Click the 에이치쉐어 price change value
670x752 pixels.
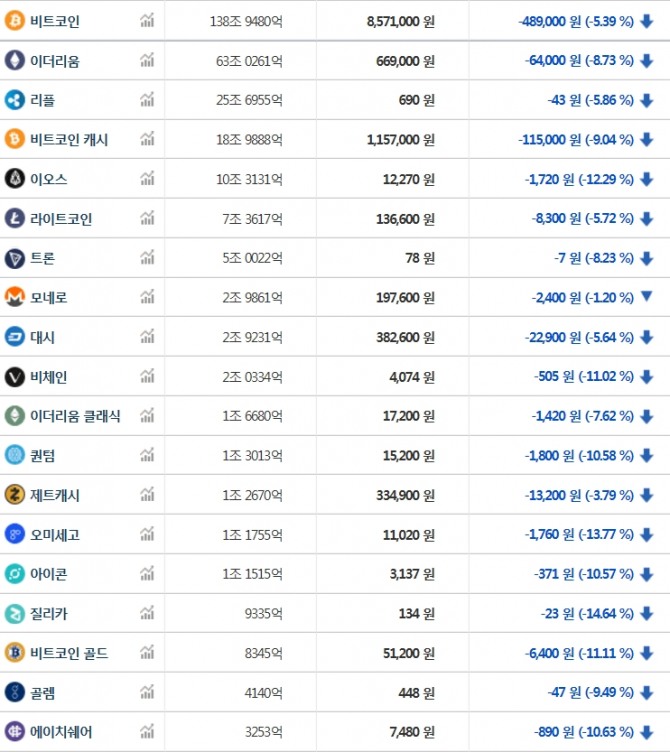click(583, 732)
